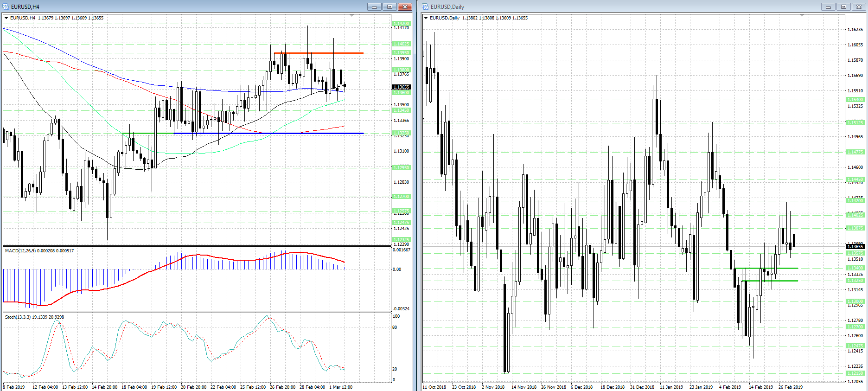Click the EURUSD,Daily window title chart icon
This screenshot has height=391, width=868.
coord(425,6)
